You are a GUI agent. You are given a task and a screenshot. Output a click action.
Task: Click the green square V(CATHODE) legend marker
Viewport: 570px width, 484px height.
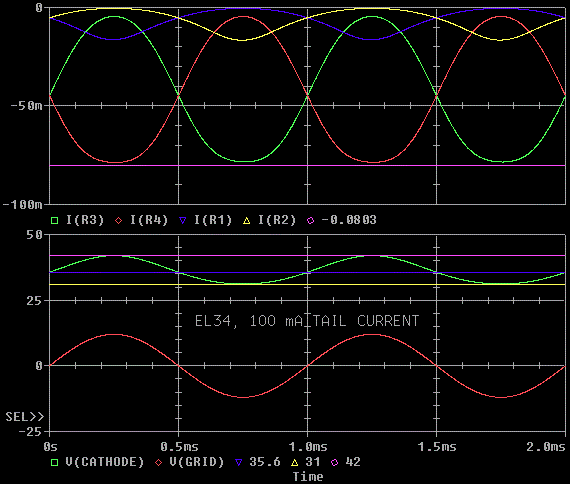[x=55, y=463]
